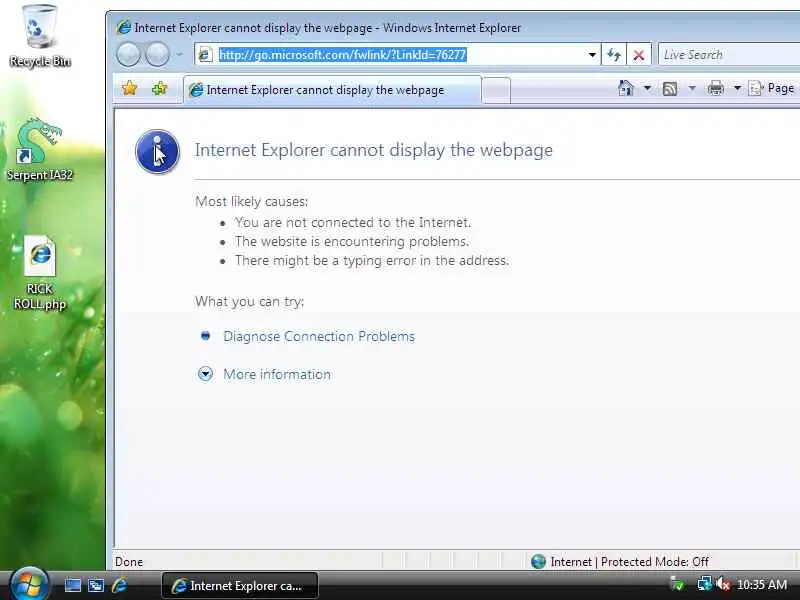The width and height of the screenshot is (800, 600).
Task: Open the Page menu
Action: [771, 88]
